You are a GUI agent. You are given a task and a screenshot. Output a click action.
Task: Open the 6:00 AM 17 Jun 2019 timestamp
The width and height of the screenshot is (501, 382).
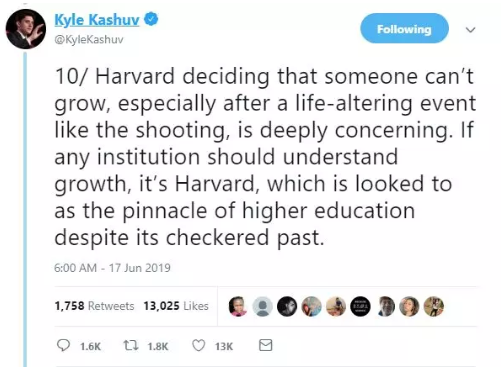coord(112,268)
